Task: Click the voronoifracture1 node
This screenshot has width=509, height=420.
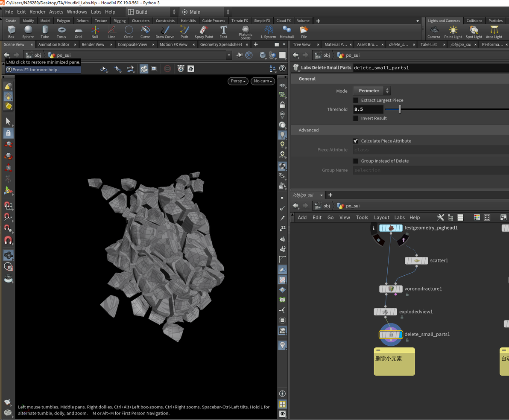Action: pos(391,289)
